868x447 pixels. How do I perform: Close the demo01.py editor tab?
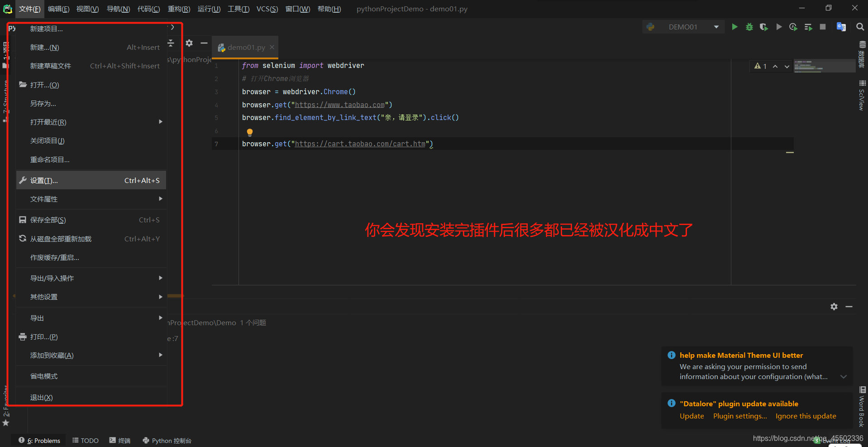[x=272, y=47]
